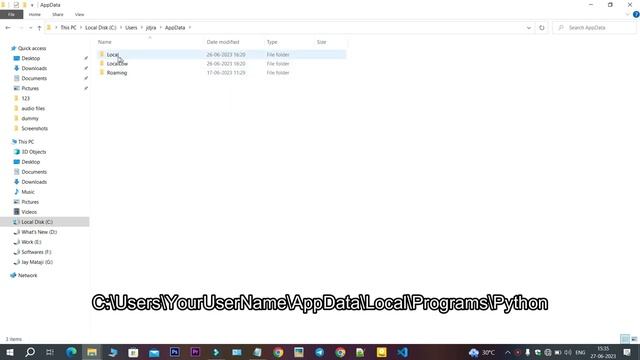
Task: Sort by the Size column header
Action: 322,42
